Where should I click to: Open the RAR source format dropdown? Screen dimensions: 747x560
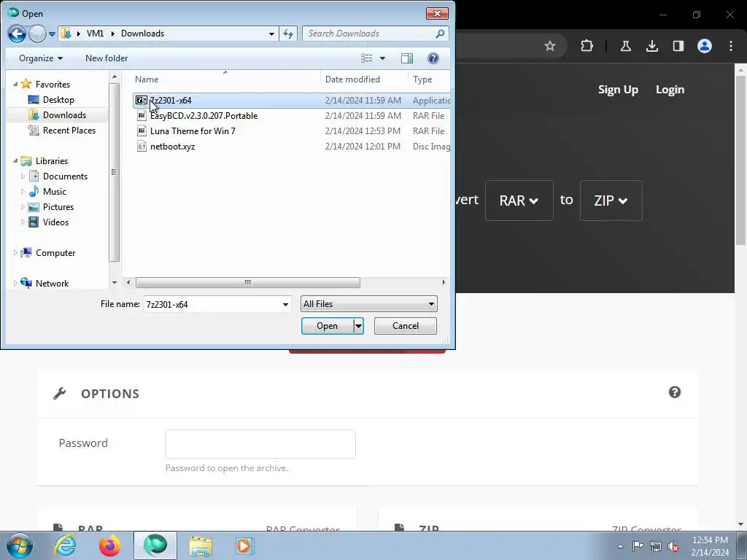519,201
